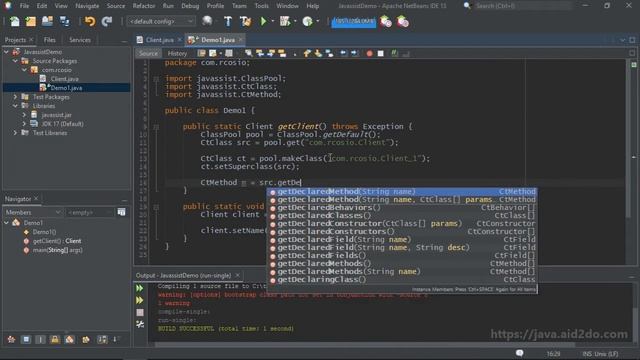Toggle Show Inner Classes in Navigator
The width and height of the screenshot is (640, 360).
70,340
